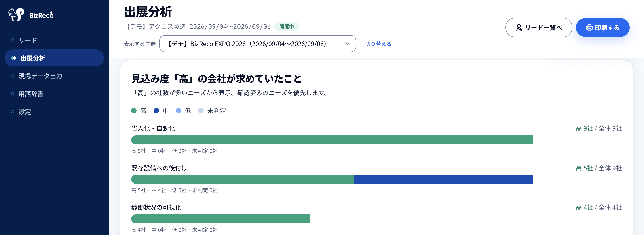Click the printer icon in 印刷する button
This screenshot has width=644, height=235.
pyautogui.click(x=589, y=28)
